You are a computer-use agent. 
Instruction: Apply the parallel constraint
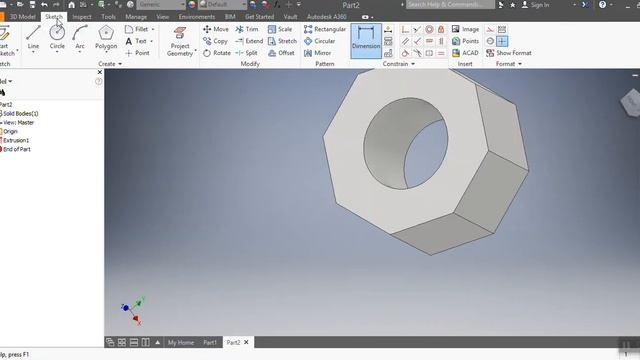click(405, 41)
